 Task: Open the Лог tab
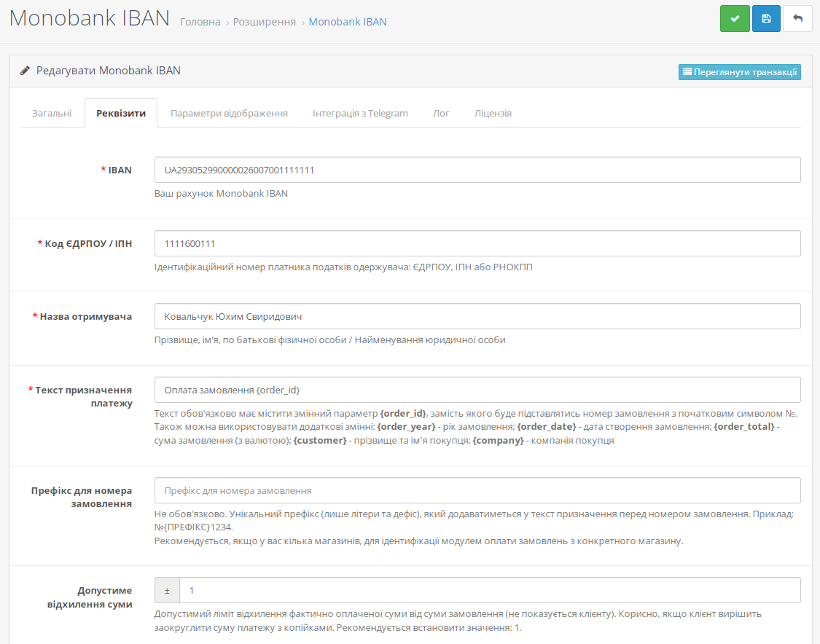click(441, 113)
